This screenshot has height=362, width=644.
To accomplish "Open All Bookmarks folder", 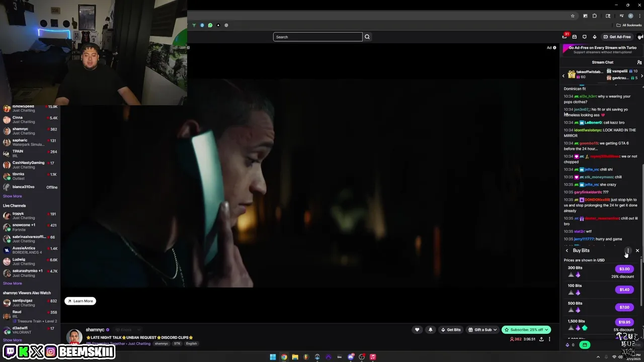I will pos(629,25).
